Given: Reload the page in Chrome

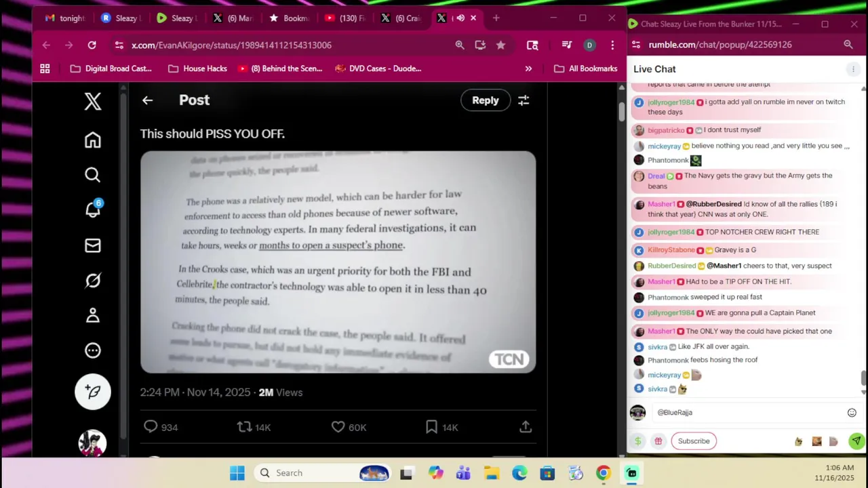Looking at the screenshot, I should (92, 45).
